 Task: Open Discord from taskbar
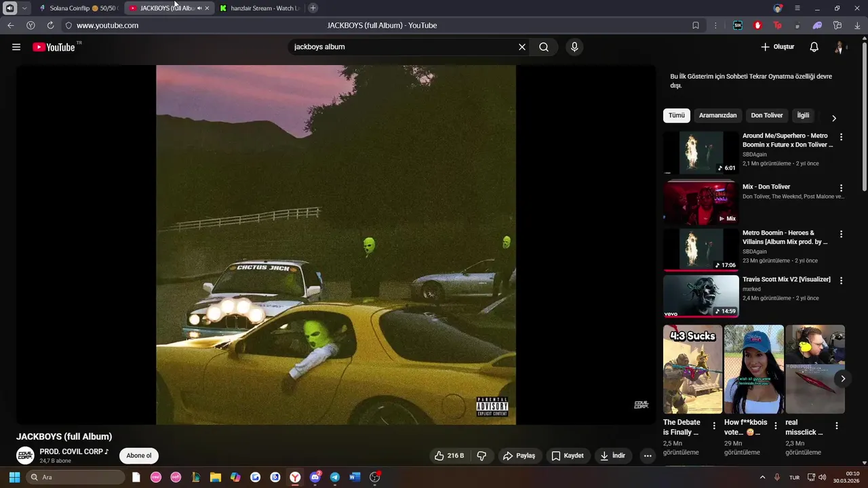(315, 477)
